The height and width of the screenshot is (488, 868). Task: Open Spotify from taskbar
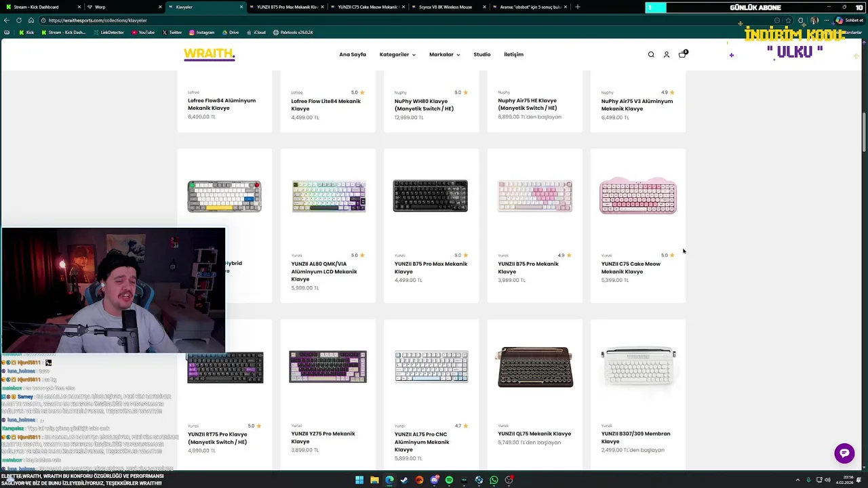(x=449, y=480)
